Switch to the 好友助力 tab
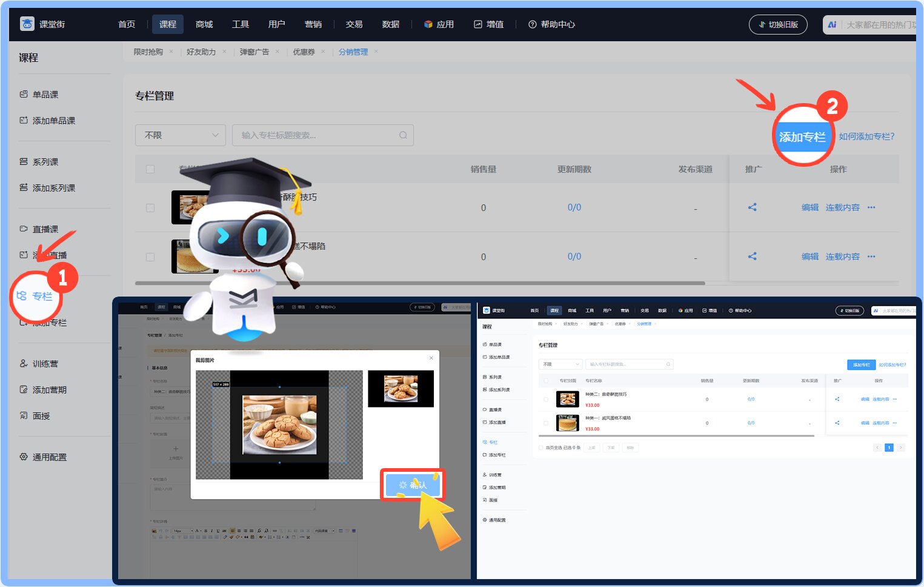This screenshot has height=587, width=924. pyautogui.click(x=201, y=52)
